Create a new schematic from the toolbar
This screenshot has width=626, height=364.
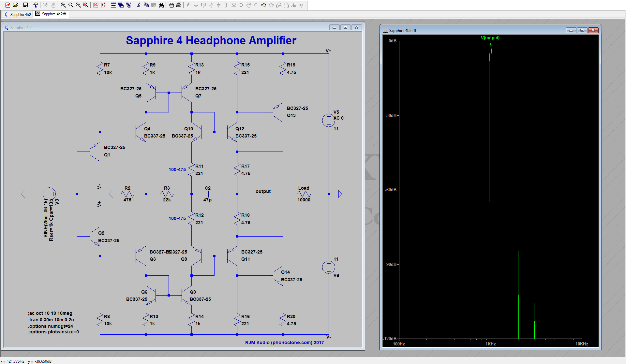pos(7,5)
